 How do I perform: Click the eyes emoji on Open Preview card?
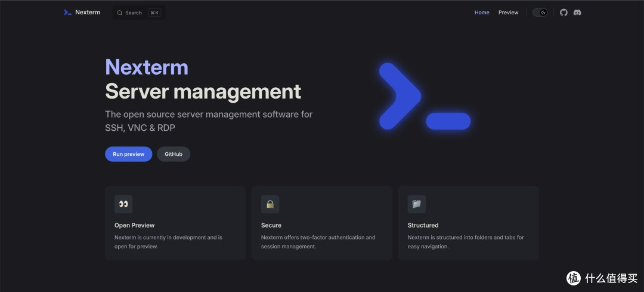point(123,204)
